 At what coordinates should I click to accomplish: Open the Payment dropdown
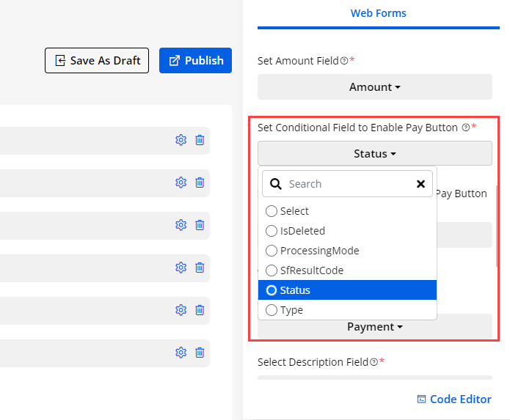[x=374, y=327]
